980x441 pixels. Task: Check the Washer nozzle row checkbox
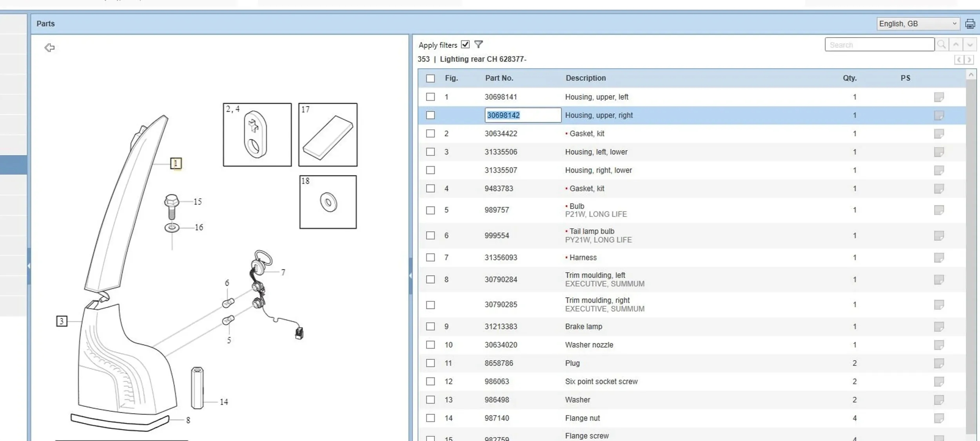pos(430,345)
